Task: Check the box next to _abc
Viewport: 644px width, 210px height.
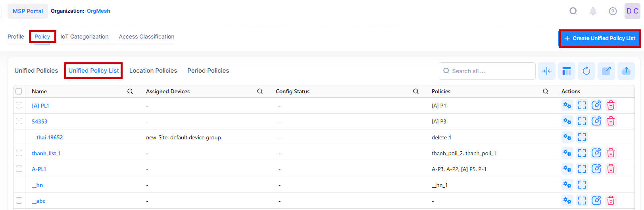Action: (19, 200)
